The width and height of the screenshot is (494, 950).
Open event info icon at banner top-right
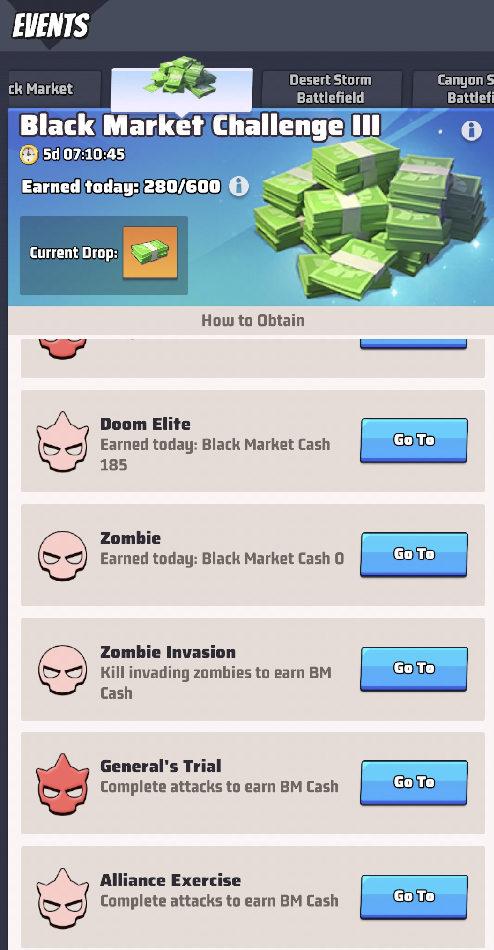(x=472, y=130)
